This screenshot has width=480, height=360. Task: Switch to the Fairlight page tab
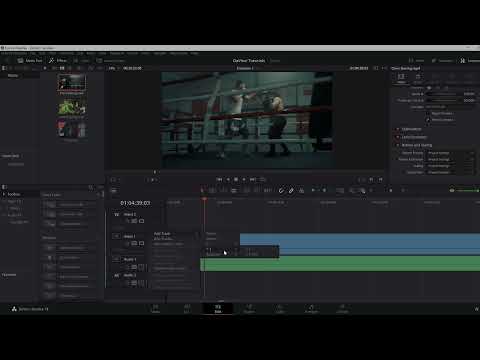coord(311,308)
